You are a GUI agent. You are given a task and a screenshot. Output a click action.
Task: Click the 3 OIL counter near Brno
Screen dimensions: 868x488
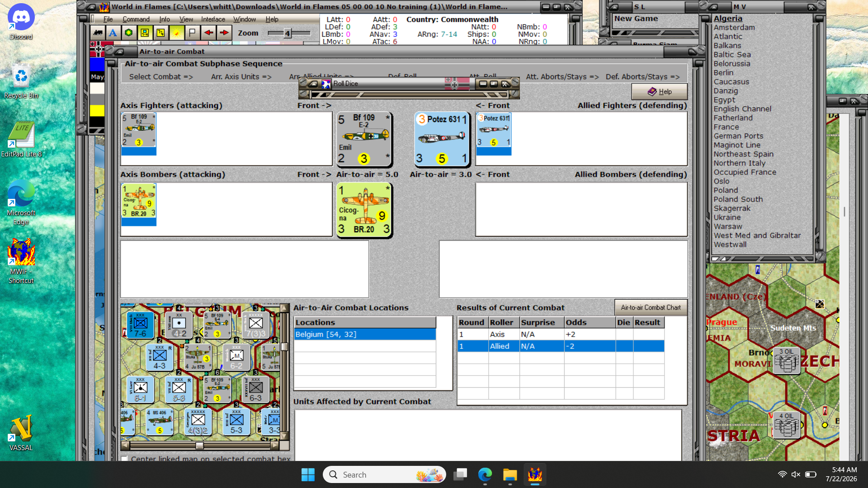(787, 361)
